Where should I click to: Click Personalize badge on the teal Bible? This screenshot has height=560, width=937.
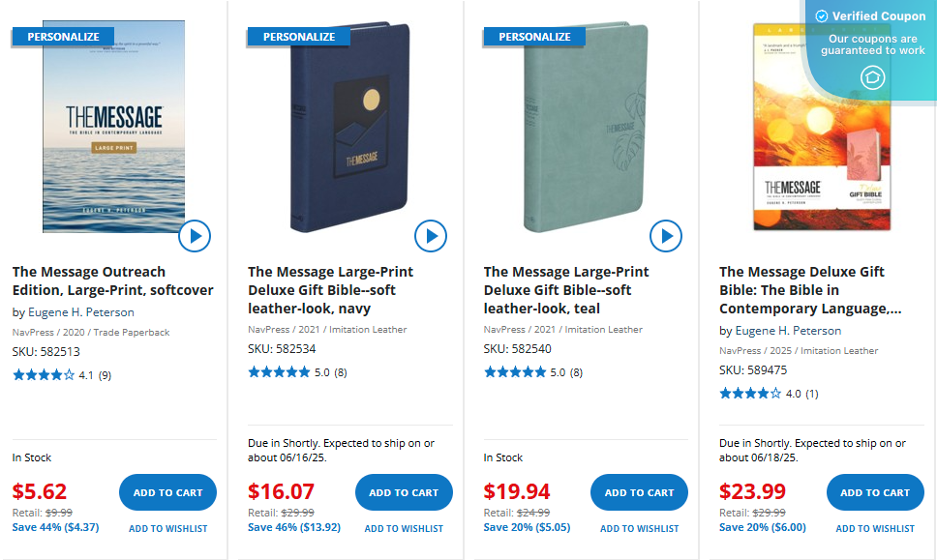534,37
